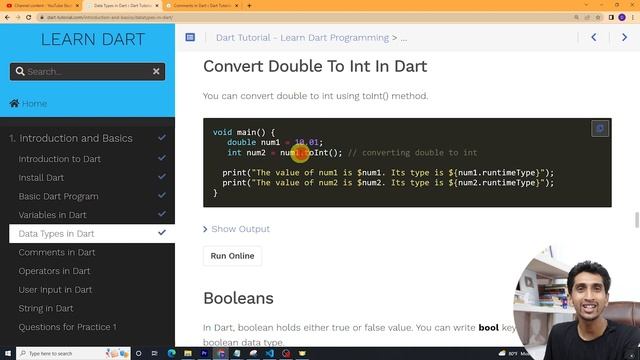Go to previous lesson with left chevron
The width and height of the screenshot is (640, 360).
pyautogui.click(x=594, y=38)
